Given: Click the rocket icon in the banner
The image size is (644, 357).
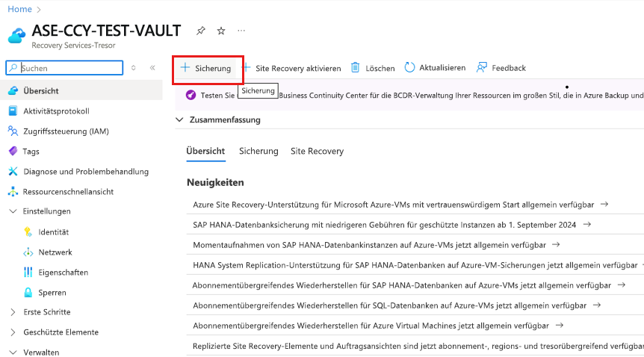Looking at the screenshot, I should pos(191,96).
